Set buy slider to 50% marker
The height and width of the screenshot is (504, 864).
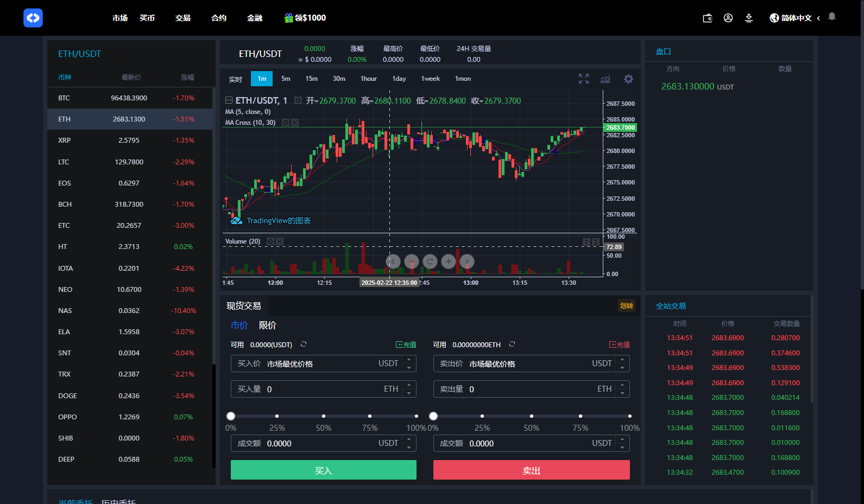(324, 416)
